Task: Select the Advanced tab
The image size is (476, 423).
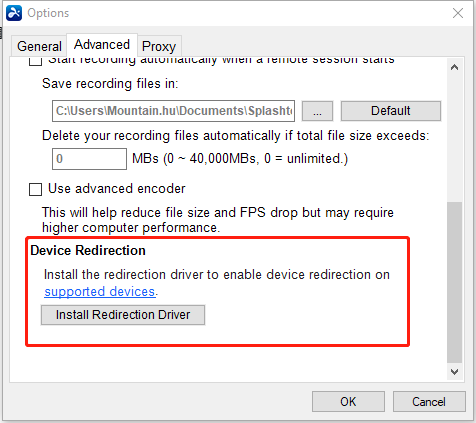Action: [102, 45]
